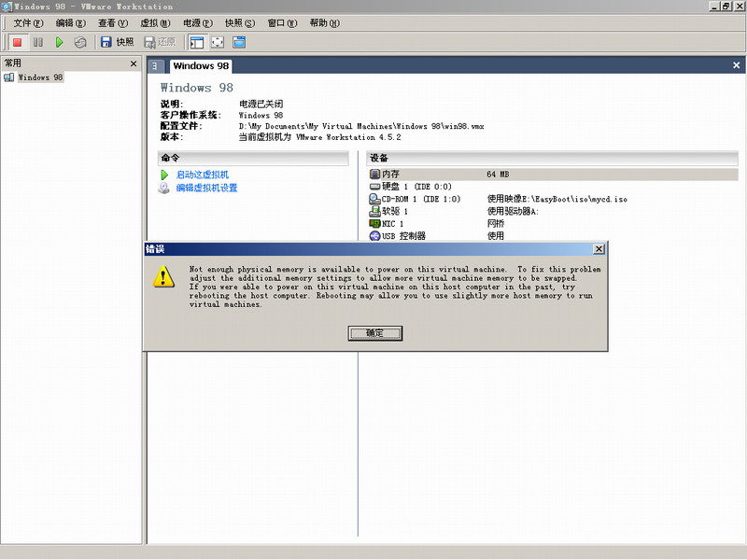Toggle the sidebar view toolbar icon
The image size is (747, 560).
(x=197, y=42)
